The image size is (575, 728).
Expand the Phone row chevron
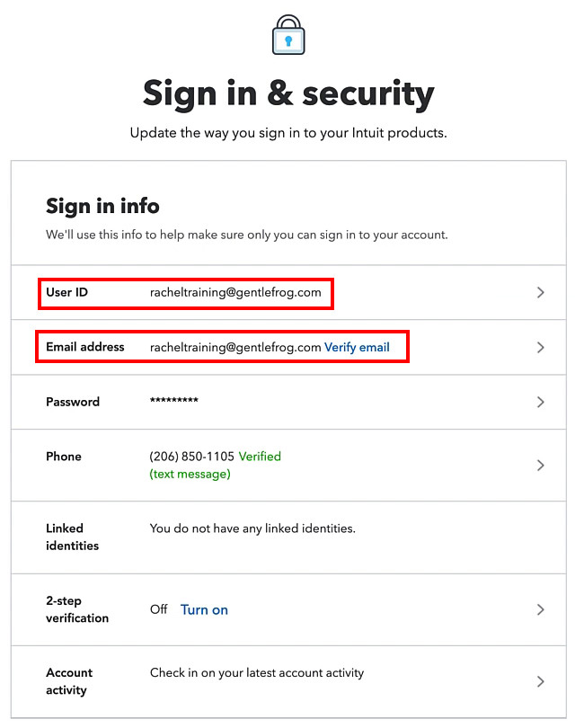540,466
